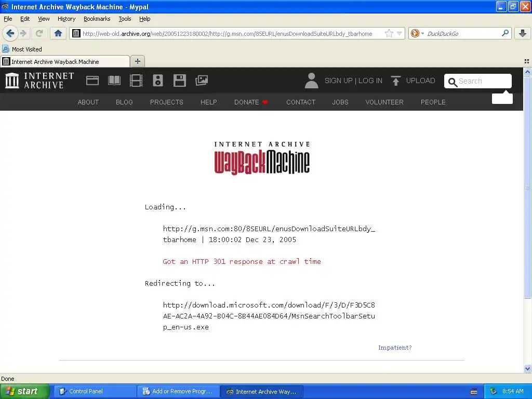Image resolution: width=532 pixels, height=399 pixels.
Task: Open the Edit menu
Action: pos(25,19)
